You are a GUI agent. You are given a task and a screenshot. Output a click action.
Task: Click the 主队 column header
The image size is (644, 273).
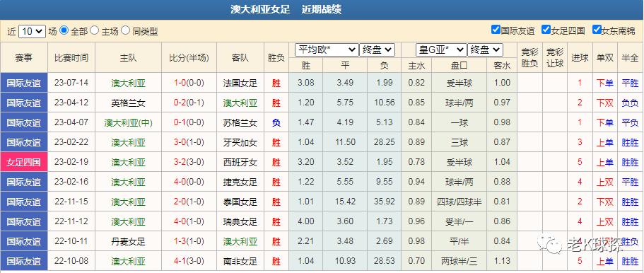tap(128, 57)
